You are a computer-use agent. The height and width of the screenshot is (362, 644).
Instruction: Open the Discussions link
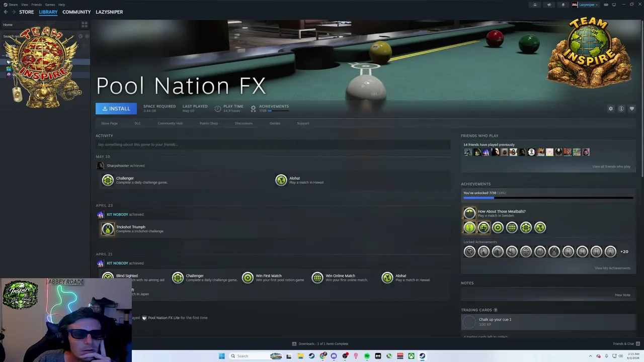[244, 123]
